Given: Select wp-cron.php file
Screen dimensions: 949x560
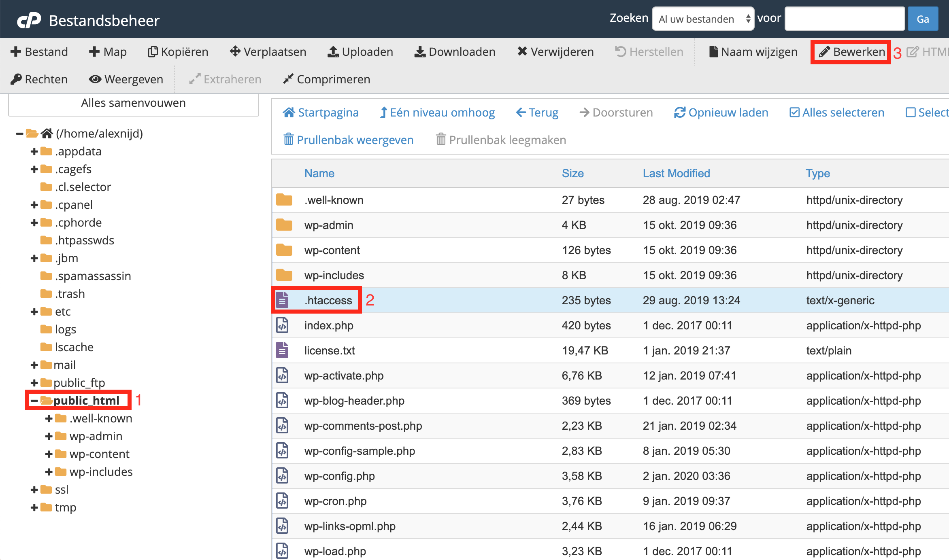Looking at the screenshot, I should coord(611,501).
